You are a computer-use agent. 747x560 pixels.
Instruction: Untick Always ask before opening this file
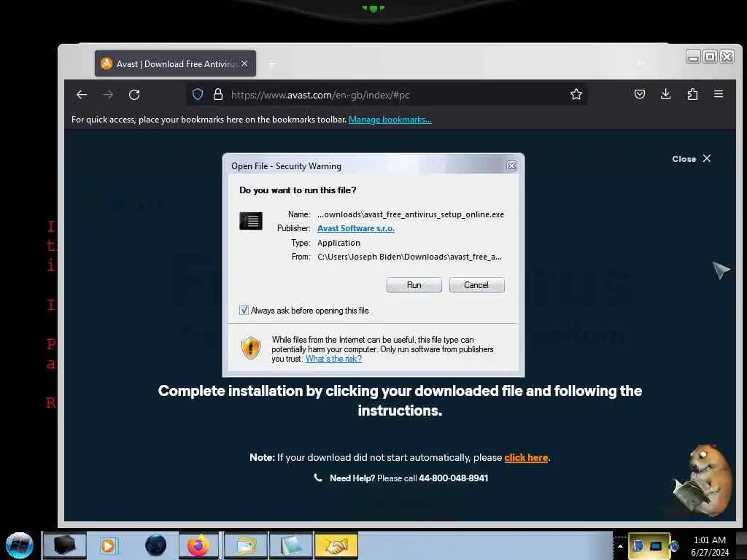pyautogui.click(x=244, y=311)
